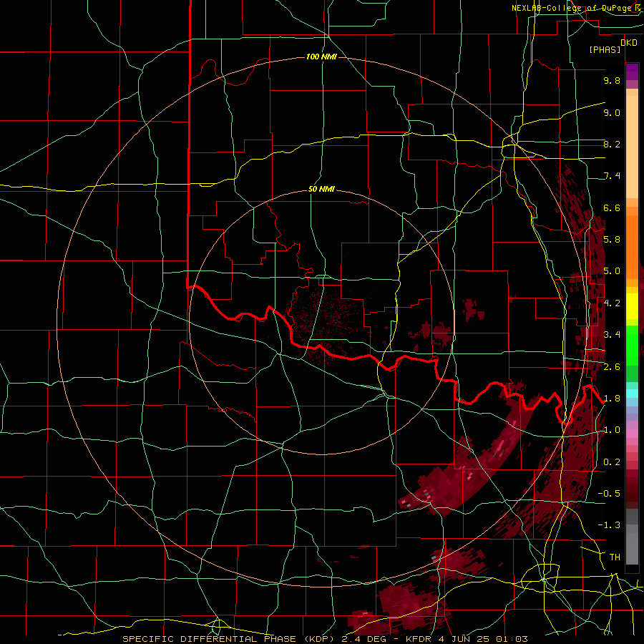644x644 pixels.
Task: Click the 8.2 legend value
Action: 612,145
